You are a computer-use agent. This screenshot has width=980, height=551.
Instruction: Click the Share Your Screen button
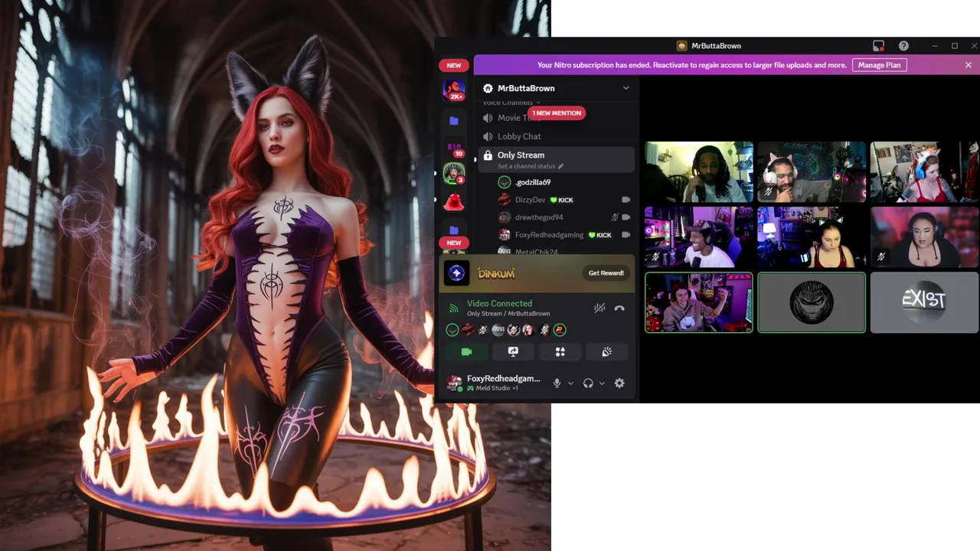click(513, 352)
